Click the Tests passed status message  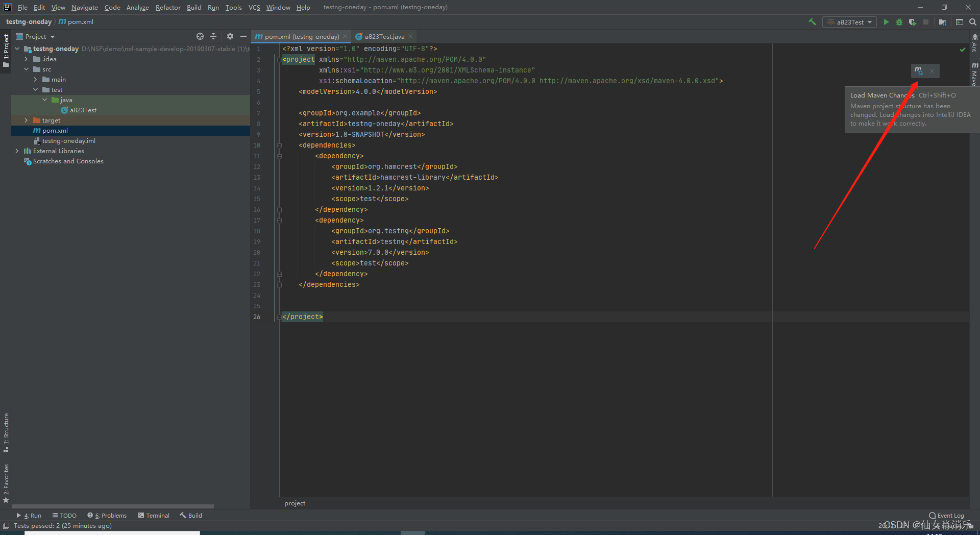[62, 526]
